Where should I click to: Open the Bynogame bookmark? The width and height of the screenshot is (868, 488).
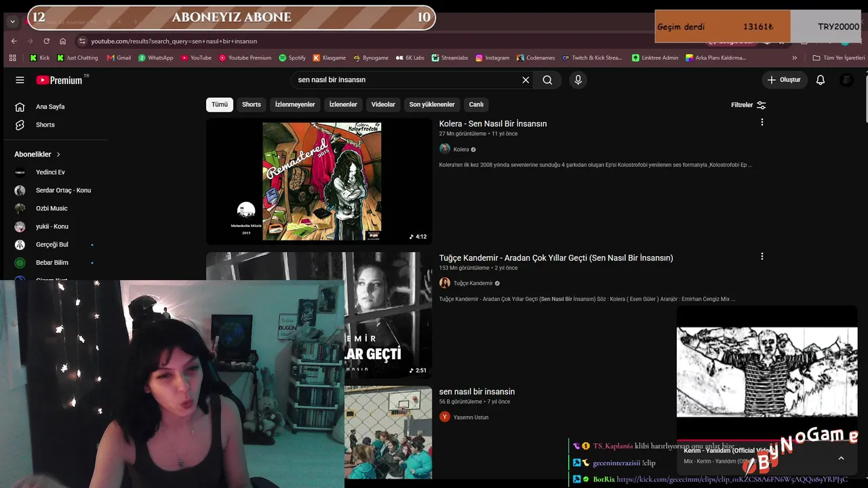pos(370,58)
